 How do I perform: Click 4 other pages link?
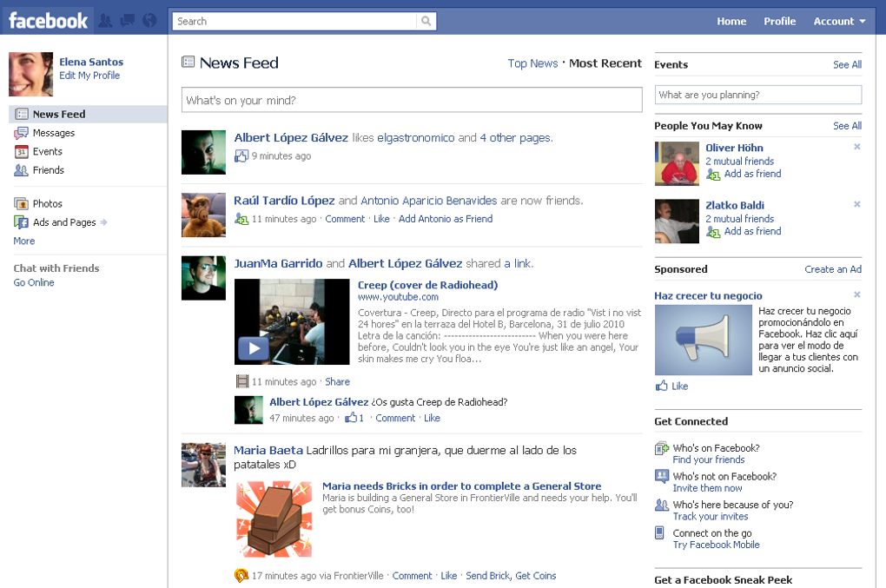click(x=516, y=138)
